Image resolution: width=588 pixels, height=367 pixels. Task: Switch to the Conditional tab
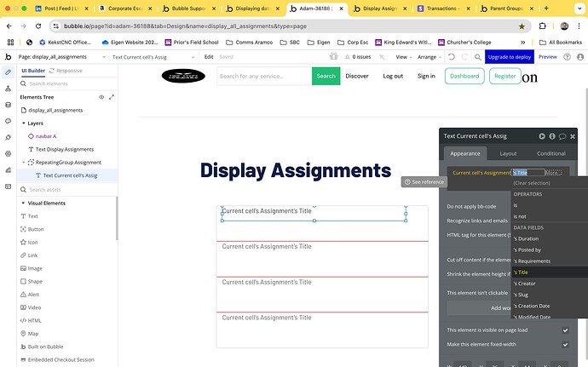(x=551, y=154)
